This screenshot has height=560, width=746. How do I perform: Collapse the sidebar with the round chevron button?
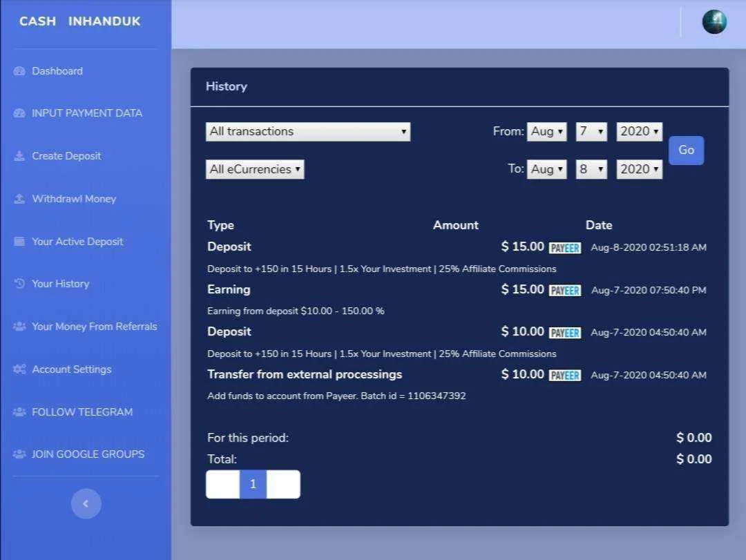86,503
